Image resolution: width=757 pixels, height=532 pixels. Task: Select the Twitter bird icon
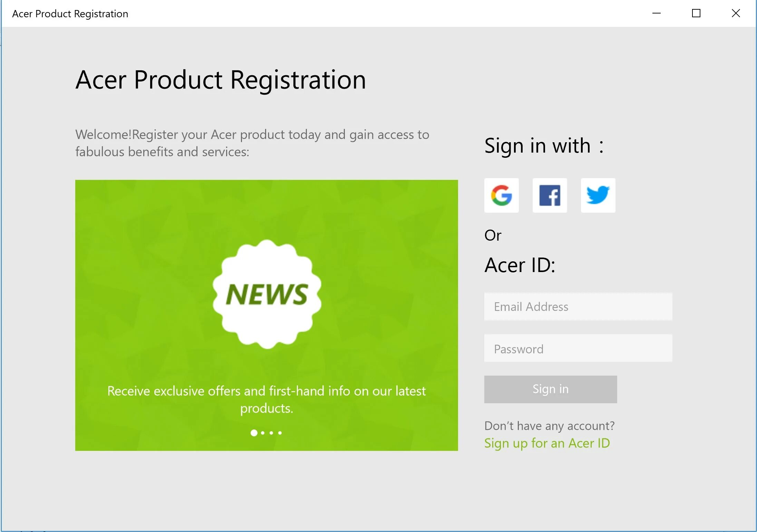tap(598, 195)
